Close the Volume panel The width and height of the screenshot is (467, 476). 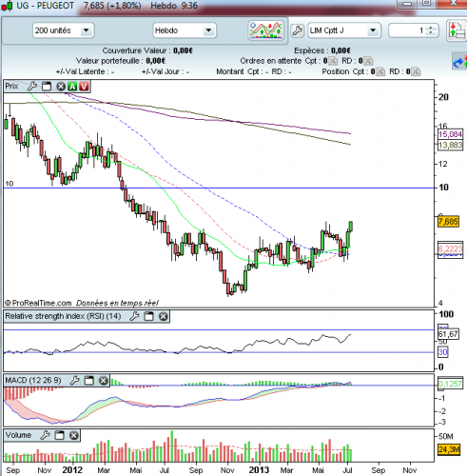(74, 435)
